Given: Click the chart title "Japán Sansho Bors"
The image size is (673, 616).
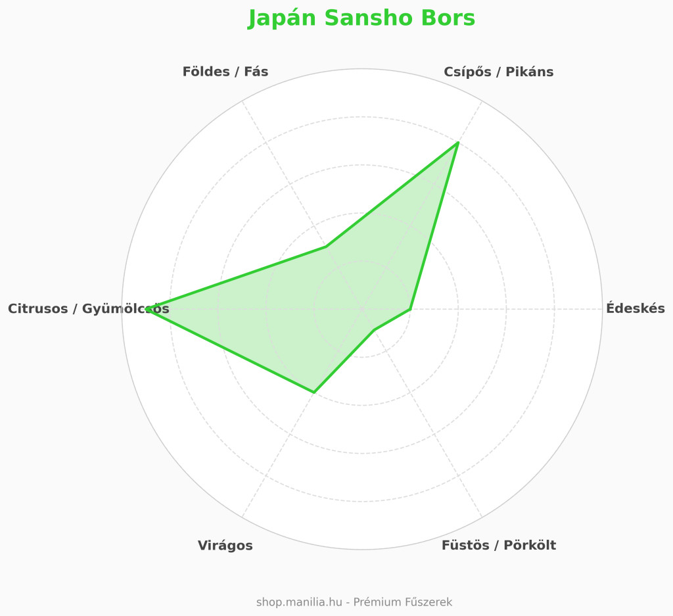Looking at the screenshot, I should (x=361, y=18).
